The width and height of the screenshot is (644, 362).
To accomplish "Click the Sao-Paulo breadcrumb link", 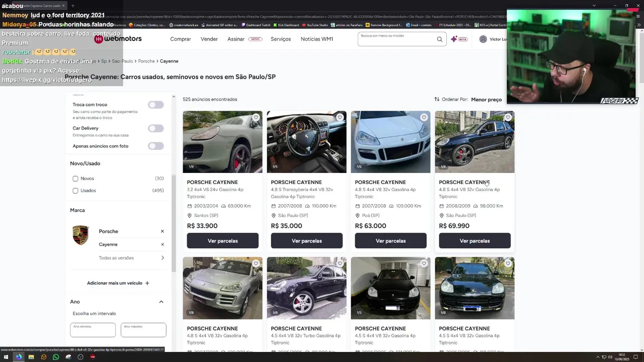I will [x=122, y=61].
